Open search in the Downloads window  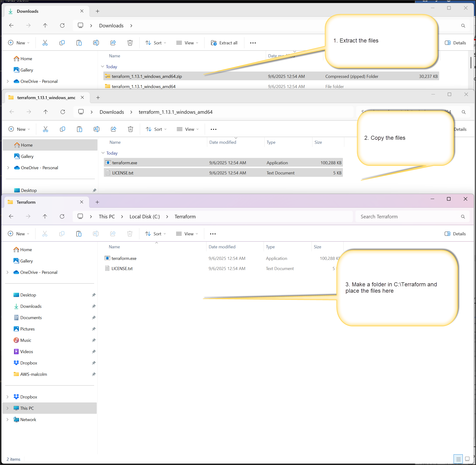(x=463, y=25)
